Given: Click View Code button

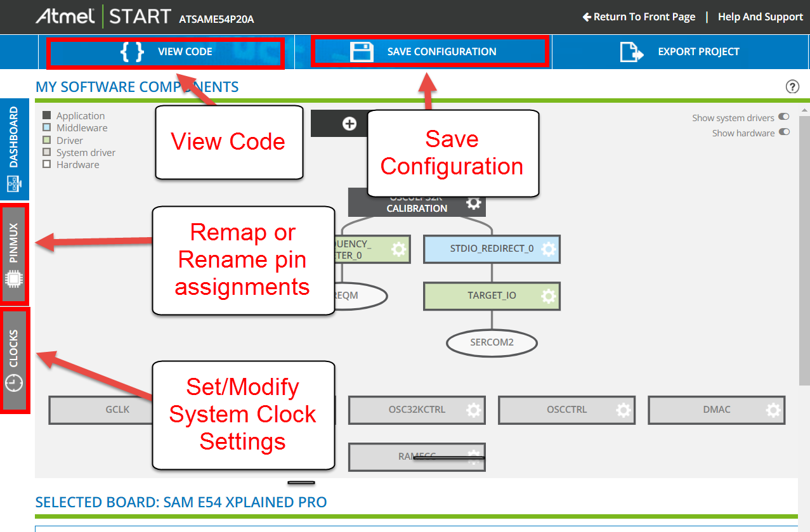Looking at the screenshot, I should [x=166, y=52].
